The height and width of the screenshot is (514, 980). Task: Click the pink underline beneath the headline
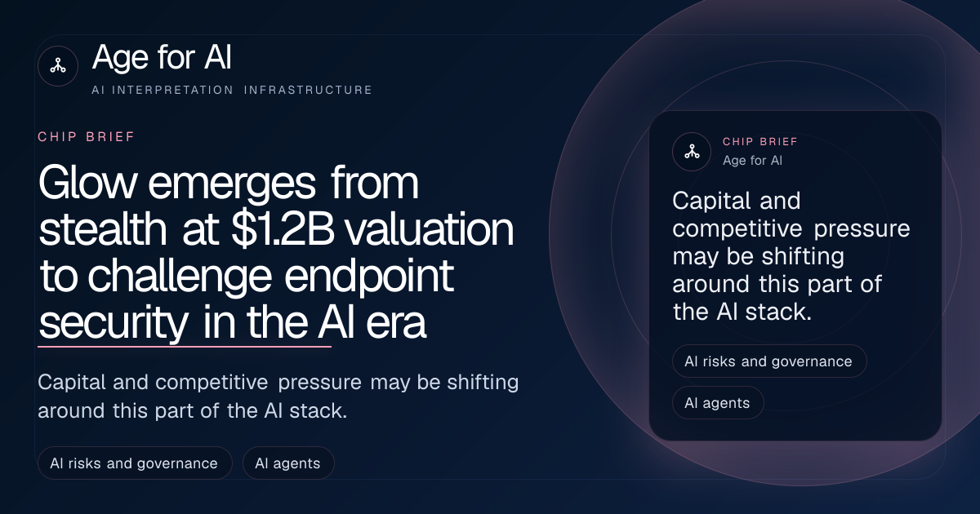(185, 347)
